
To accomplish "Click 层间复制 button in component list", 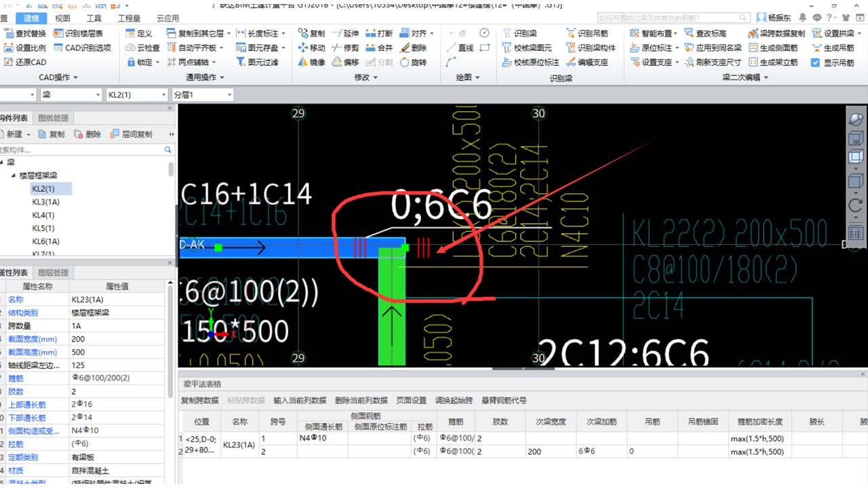I will coord(131,134).
